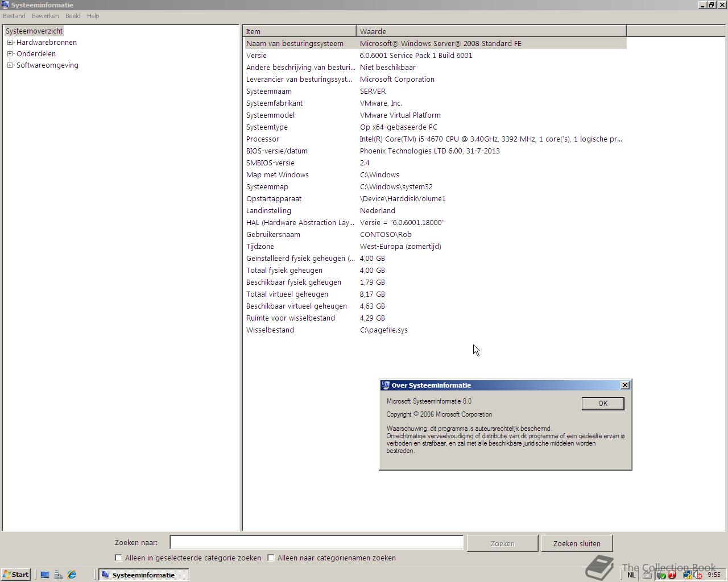Select the Systeemtype row
This screenshot has height=582, width=728.
coord(435,127)
